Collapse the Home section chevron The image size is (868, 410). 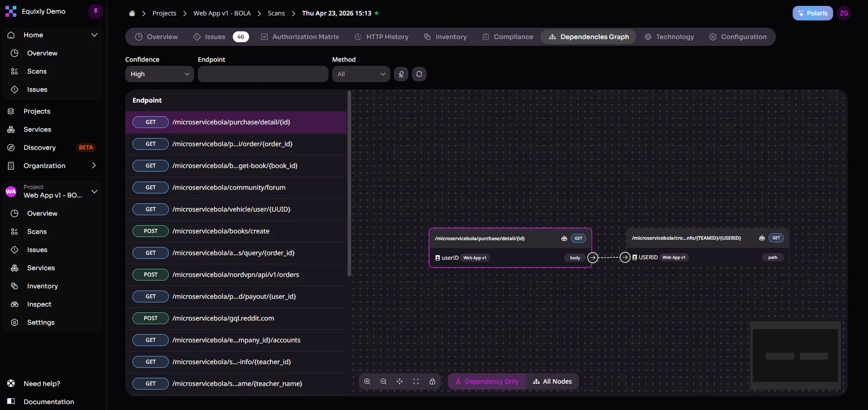coord(94,35)
